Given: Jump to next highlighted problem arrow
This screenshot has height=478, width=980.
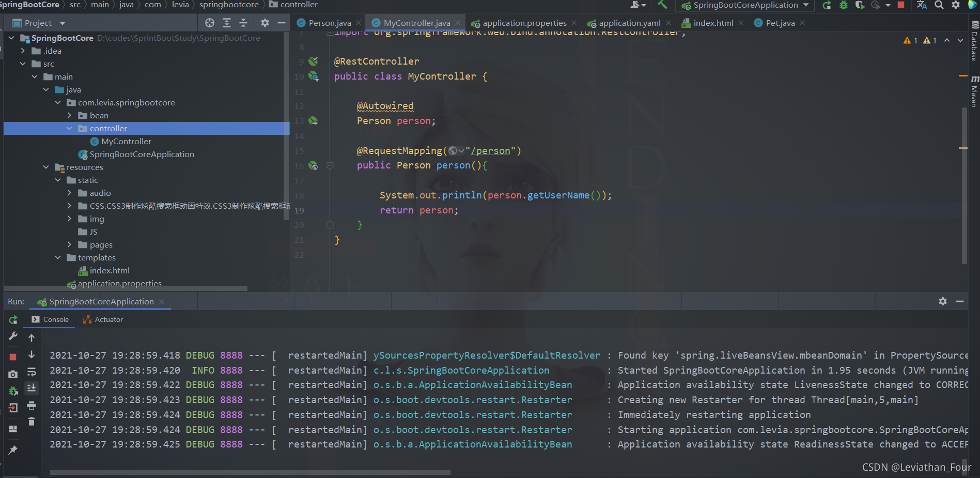Looking at the screenshot, I should coord(960,40).
